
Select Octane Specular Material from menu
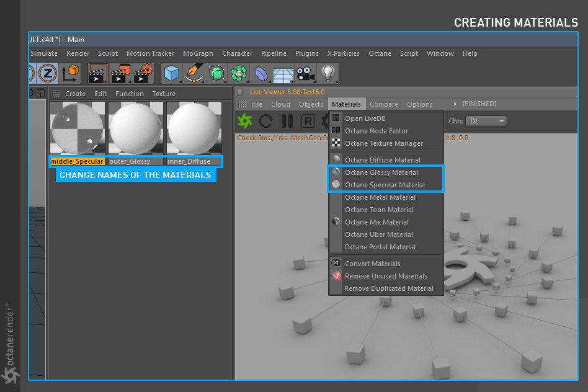(385, 185)
